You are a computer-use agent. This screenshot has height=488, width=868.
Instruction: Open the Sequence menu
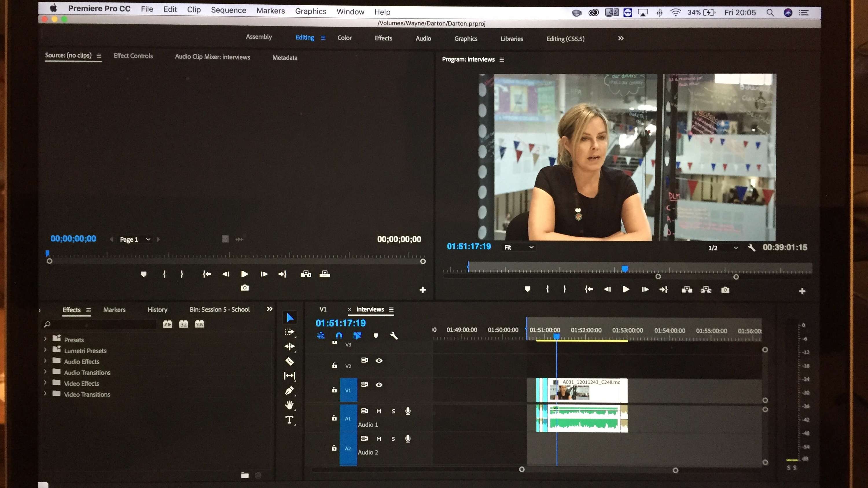pyautogui.click(x=229, y=10)
